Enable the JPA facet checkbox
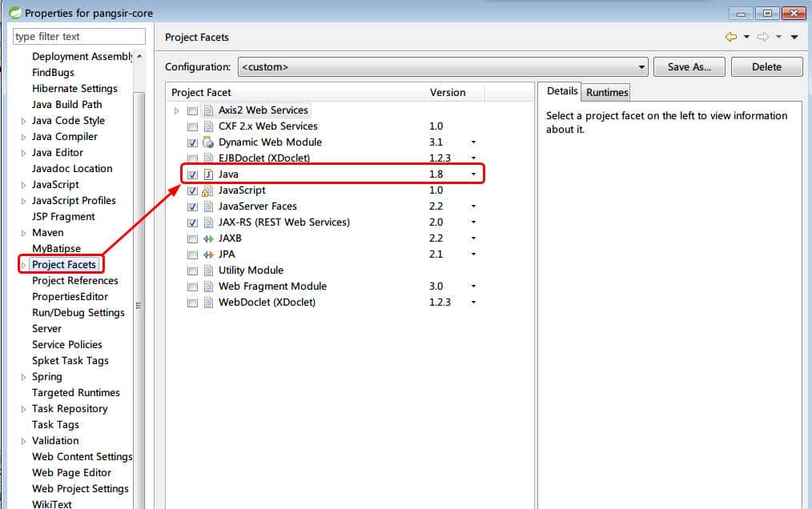 click(x=193, y=255)
